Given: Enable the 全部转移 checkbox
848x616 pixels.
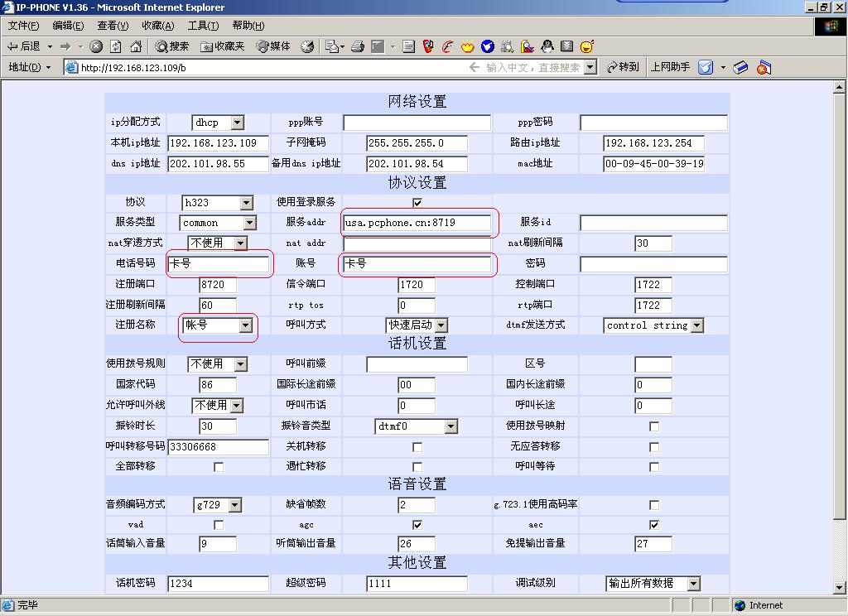Looking at the screenshot, I should click(x=219, y=467).
